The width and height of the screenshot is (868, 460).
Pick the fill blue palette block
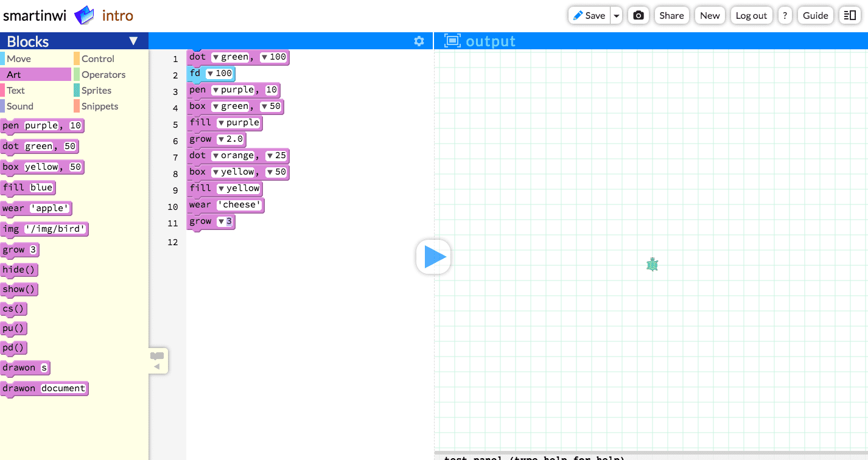28,188
